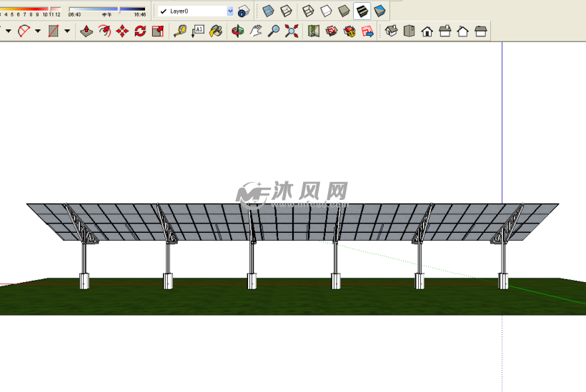586x392 pixels.
Task: Activate the Orbit tool
Action: [238, 31]
